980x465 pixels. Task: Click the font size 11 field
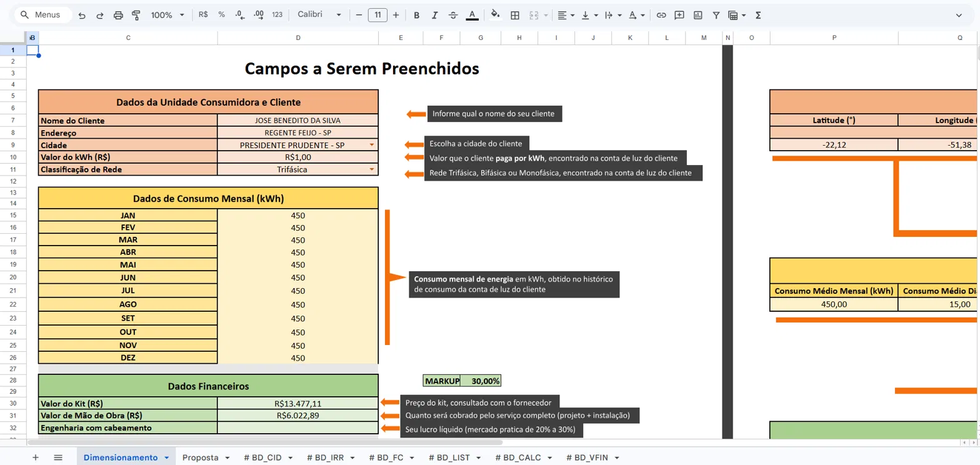click(377, 14)
